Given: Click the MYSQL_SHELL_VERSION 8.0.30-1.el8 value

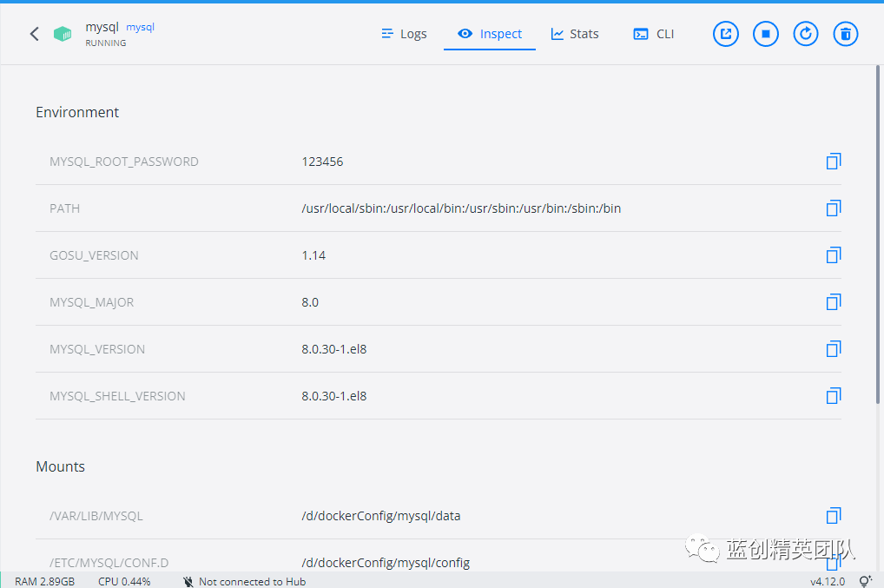Looking at the screenshot, I should [333, 396].
